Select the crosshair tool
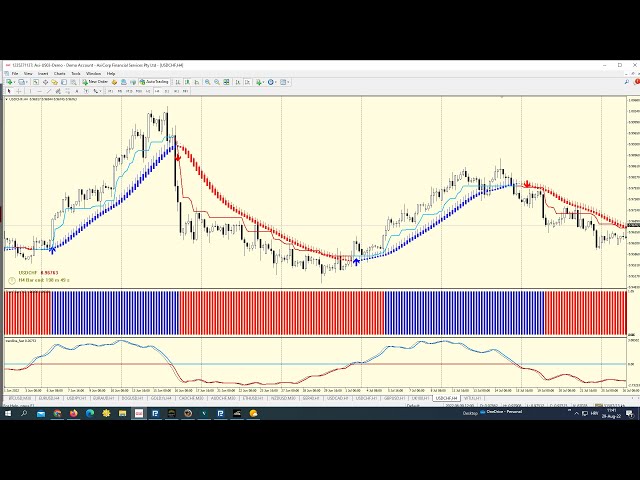 (x=18, y=91)
